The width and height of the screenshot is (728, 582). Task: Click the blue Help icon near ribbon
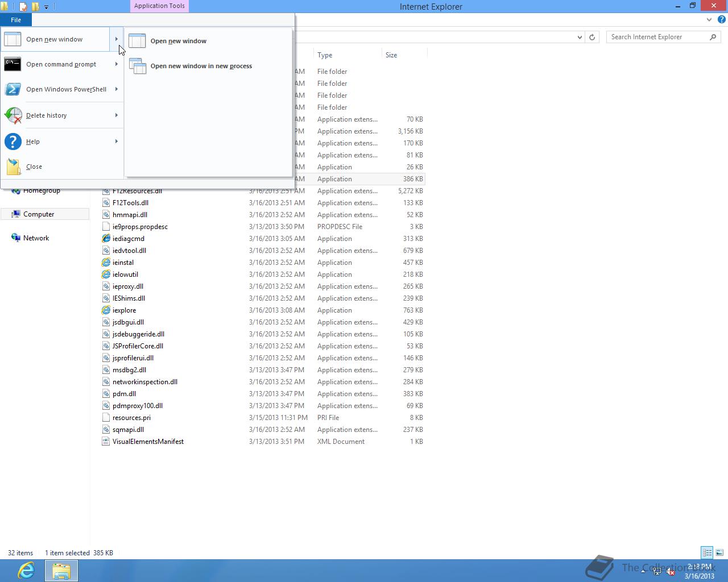pos(721,20)
